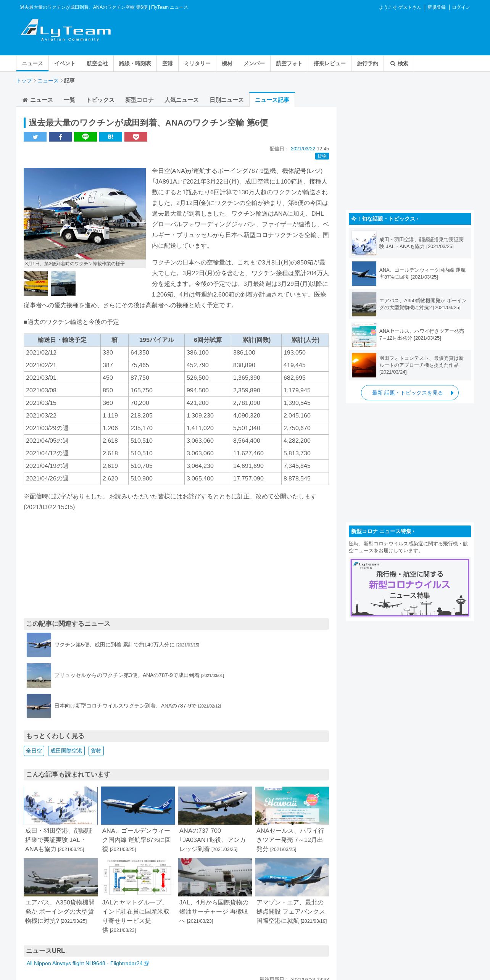This screenshot has width=490, height=980.
Task: Open 今!旬な話題・トピックス header
Action: coord(410,219)
